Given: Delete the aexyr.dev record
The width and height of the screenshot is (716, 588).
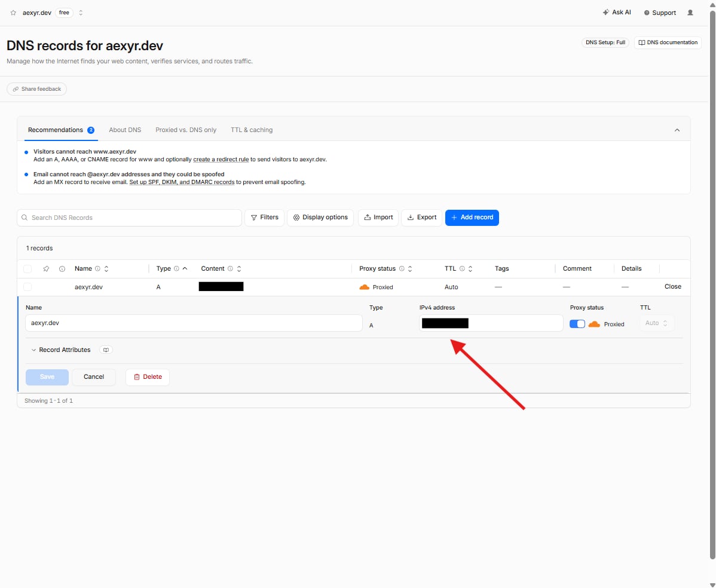Looking at the screenshot, I should click(x=148, y=377).
